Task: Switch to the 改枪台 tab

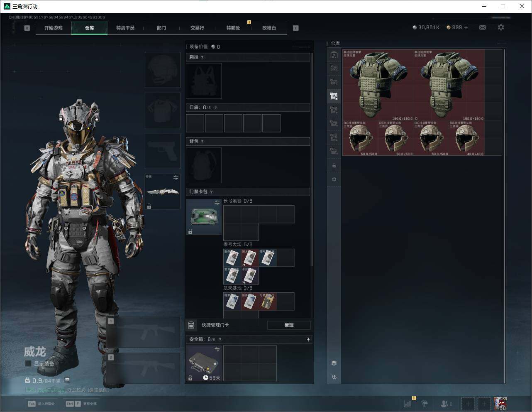Action: tap(269, 28)
